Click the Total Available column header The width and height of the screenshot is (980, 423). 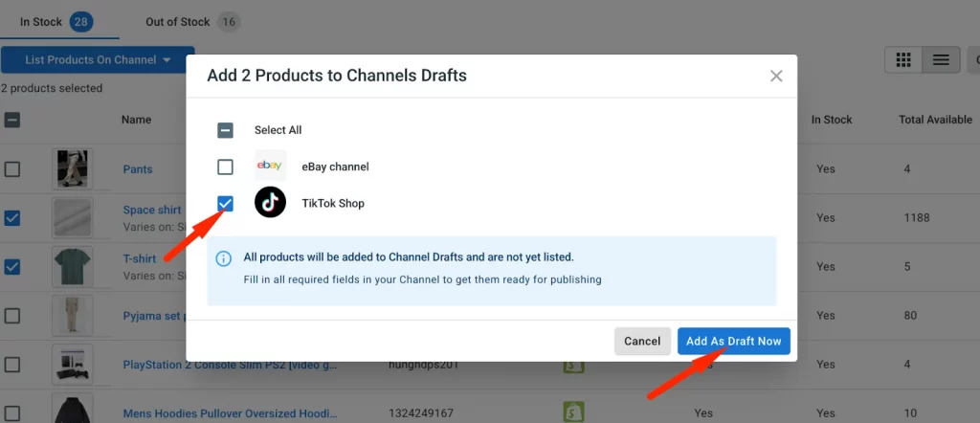click(936, 120)
